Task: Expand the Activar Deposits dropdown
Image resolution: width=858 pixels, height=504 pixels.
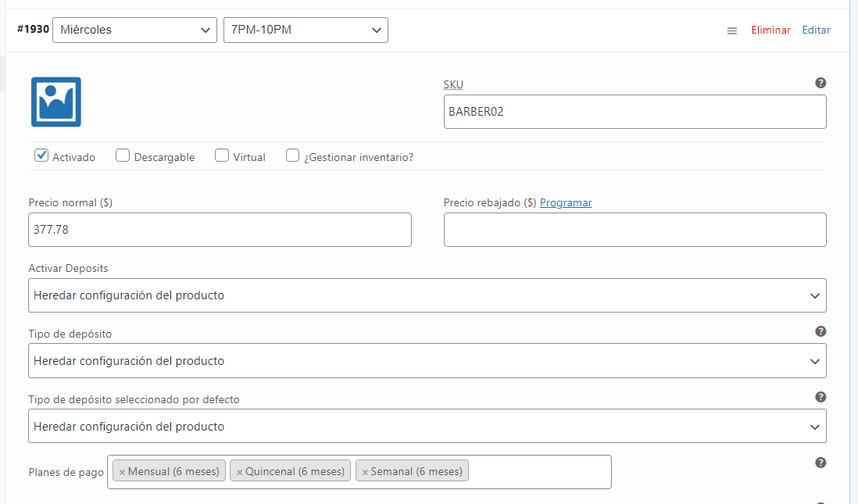Action: 427,295
